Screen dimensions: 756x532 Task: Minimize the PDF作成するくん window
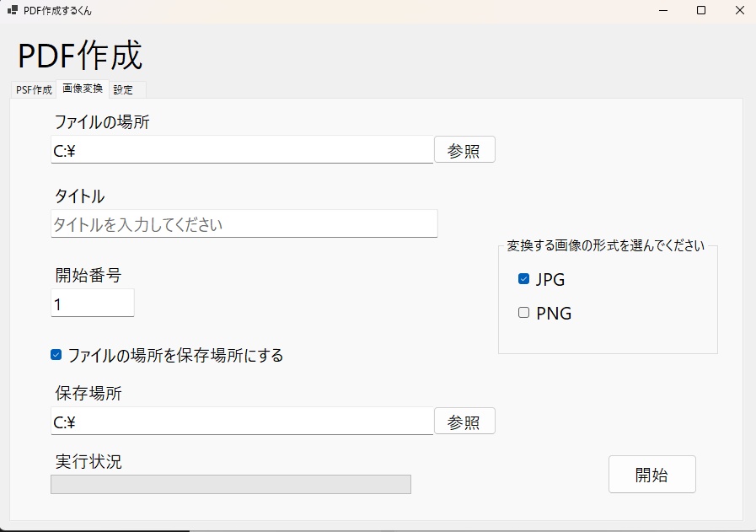click(x=662, y=10)
